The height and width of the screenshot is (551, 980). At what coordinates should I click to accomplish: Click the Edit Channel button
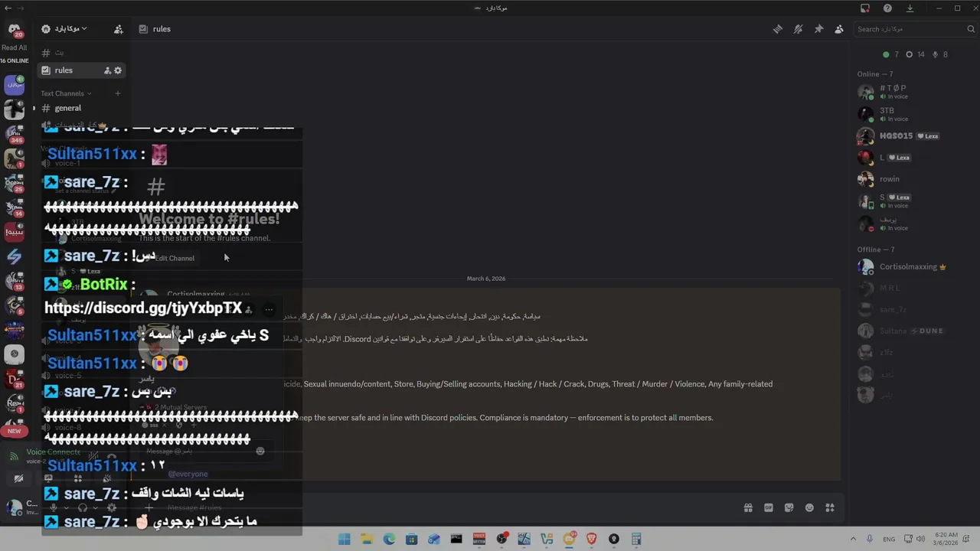169,258
